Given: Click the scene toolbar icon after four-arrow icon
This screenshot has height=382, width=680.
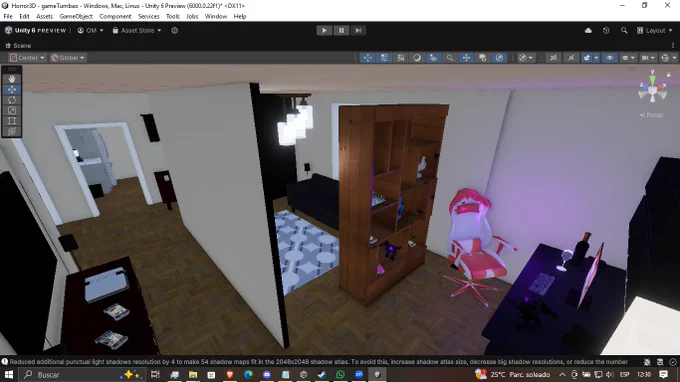Looking at the screenshot, I should click(x=483, y=58).
